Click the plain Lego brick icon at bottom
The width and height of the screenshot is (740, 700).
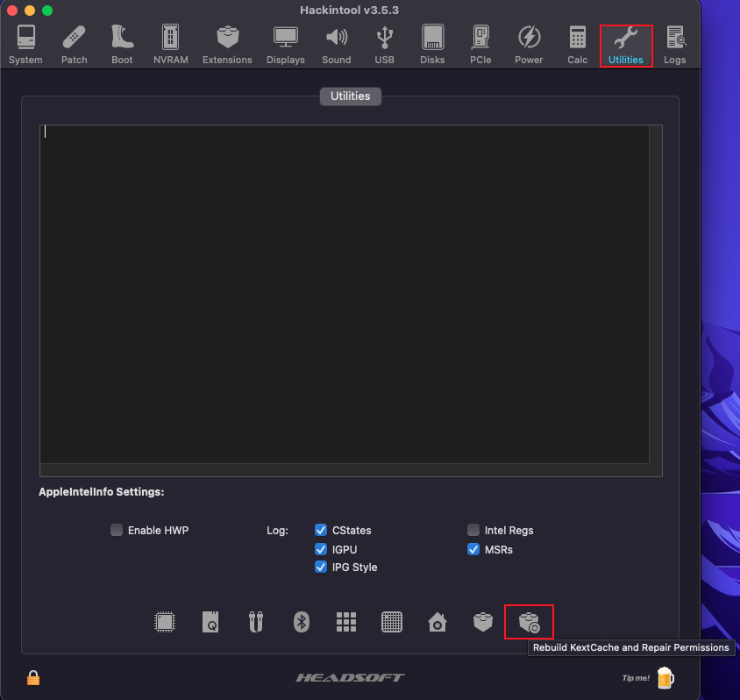482,622
